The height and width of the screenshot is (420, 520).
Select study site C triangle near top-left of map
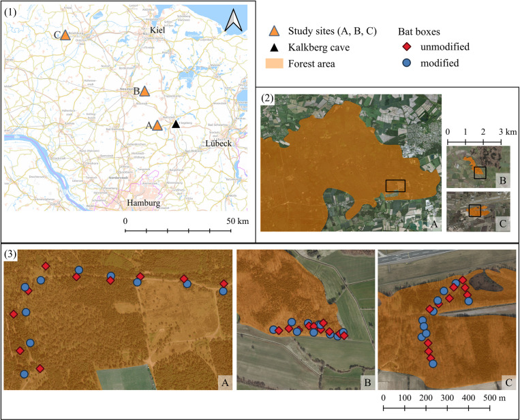tap(65, 35)
